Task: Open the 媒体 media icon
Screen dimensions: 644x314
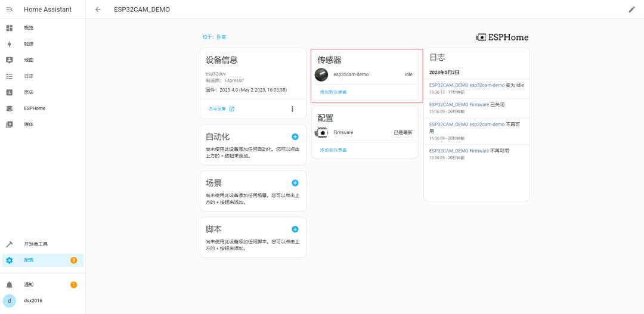Action: coord(10,125)
